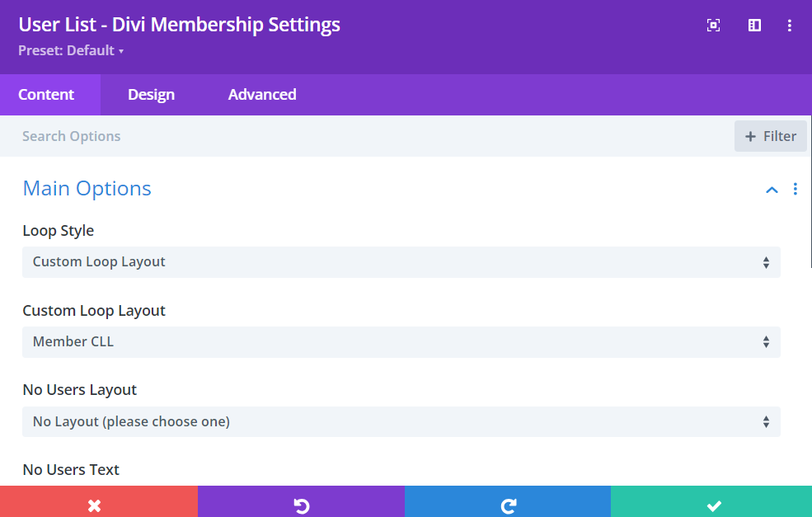Click the Filter button
The image size is (812, 517).
click(x=770, y=135)
